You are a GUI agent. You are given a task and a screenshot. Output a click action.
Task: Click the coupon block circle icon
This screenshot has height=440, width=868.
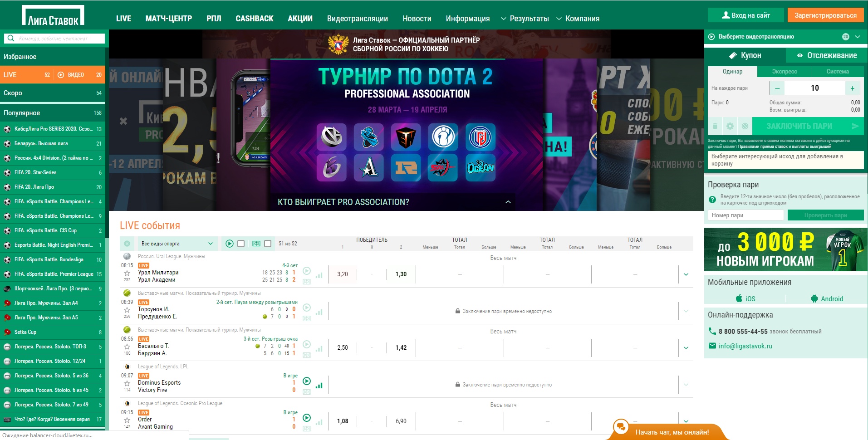[x=745, y=126]
